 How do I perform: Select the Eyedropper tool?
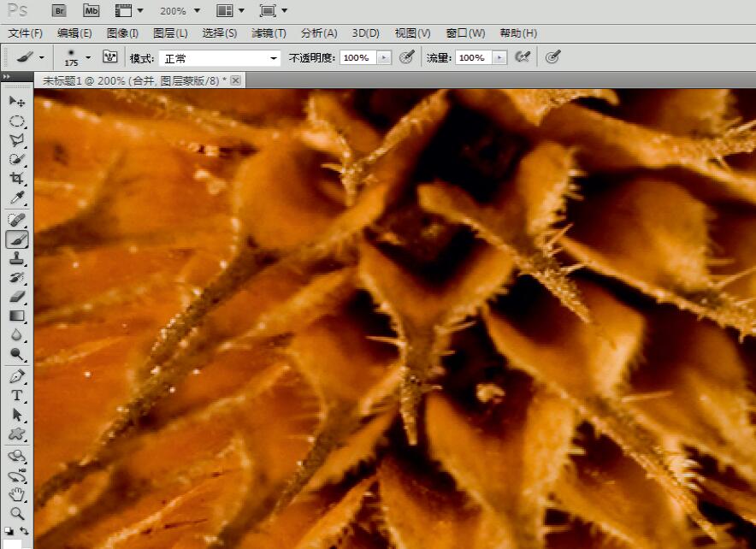click(17, 198)
